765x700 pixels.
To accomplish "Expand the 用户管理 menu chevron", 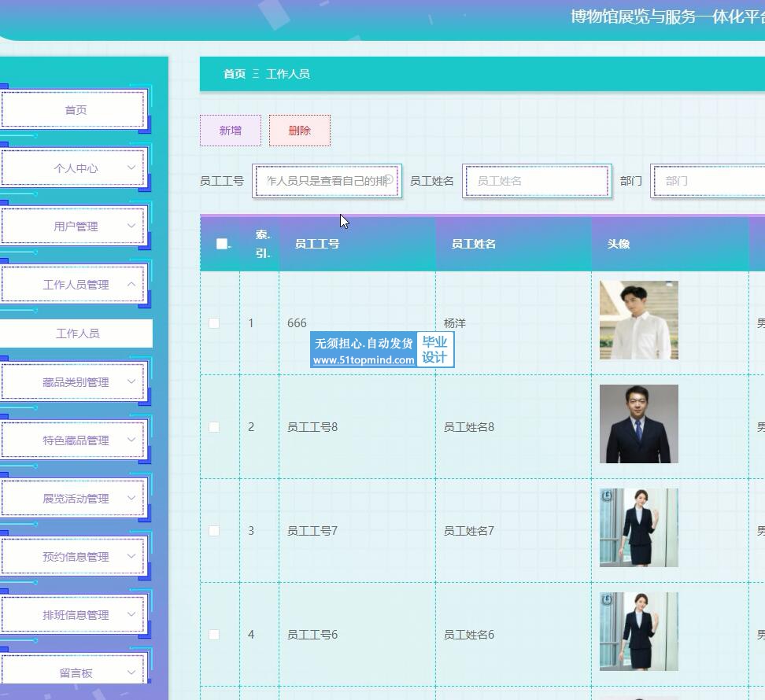I will click(x=131, y=226).
